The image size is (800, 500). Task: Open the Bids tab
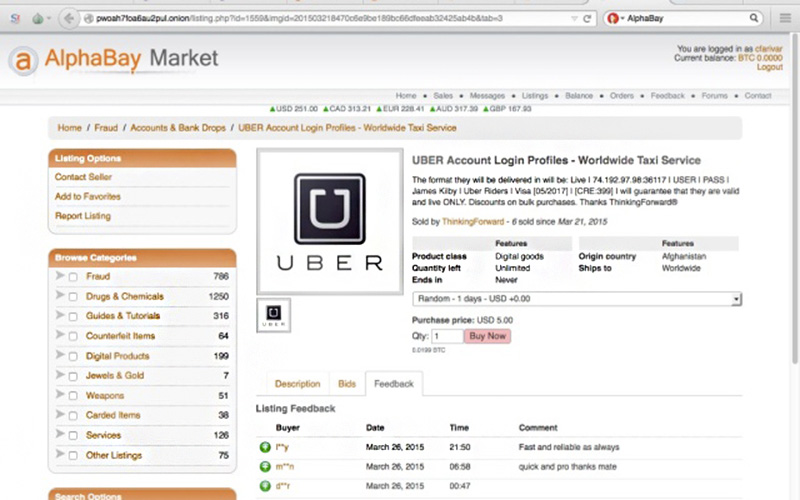(x=347, y=384)
